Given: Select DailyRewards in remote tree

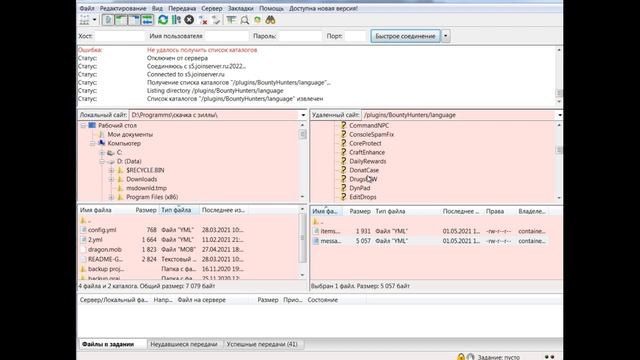Looking at the screenshot, I should [x=368, y=161].
